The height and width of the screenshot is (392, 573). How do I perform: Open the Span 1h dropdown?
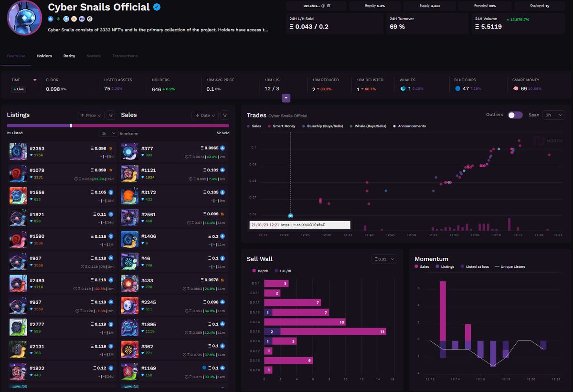click(554, 115)
